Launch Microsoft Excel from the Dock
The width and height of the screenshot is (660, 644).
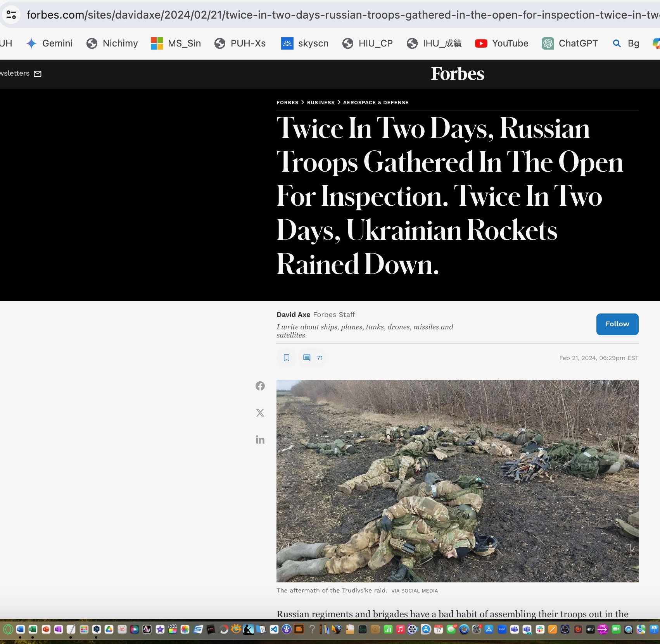(33, 629)
